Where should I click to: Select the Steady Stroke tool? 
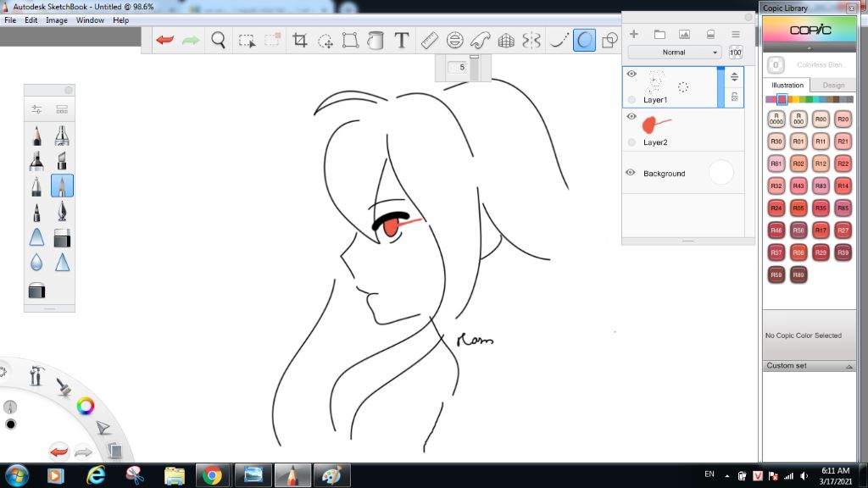558,40
